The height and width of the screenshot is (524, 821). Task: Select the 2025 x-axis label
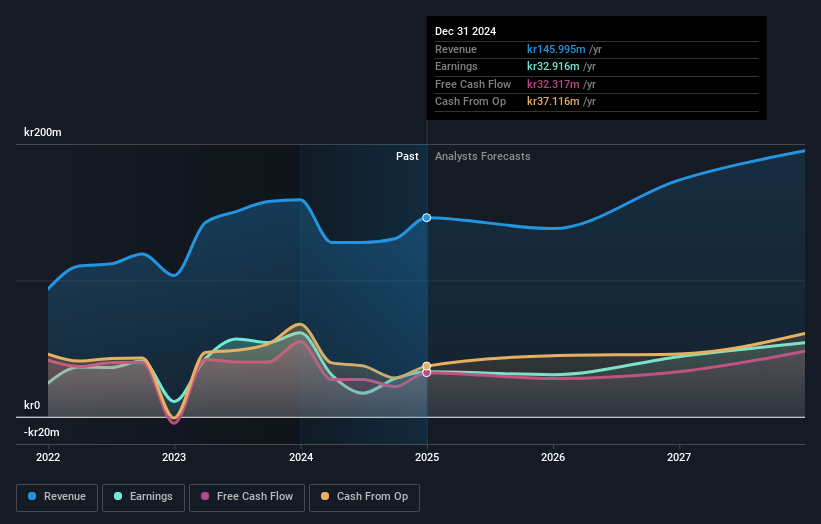[x=427, y=457]
